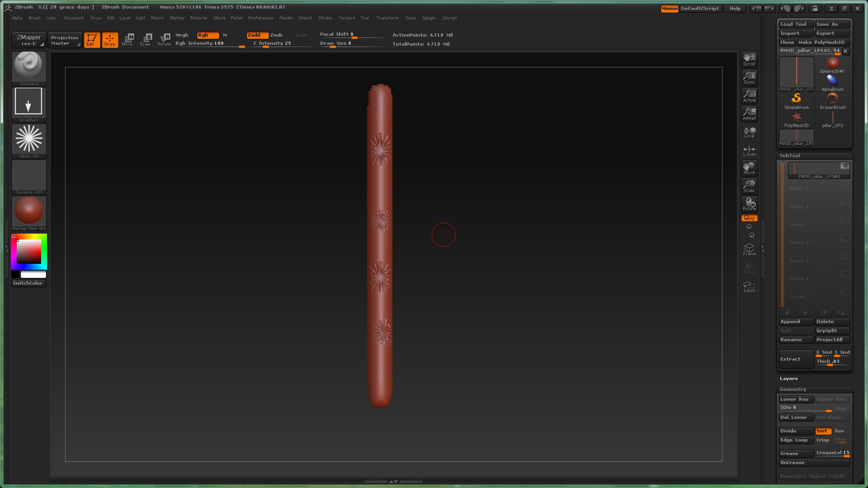Click the Scroll canvas icon
The width and height of the screenshot is (868, 488).
pos(749,59)
